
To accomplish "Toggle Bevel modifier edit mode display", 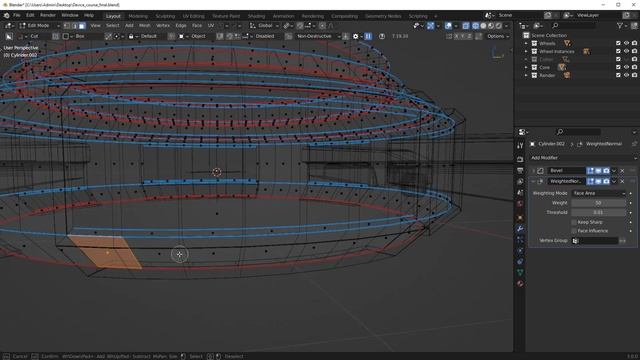I will tap(591, 171).
